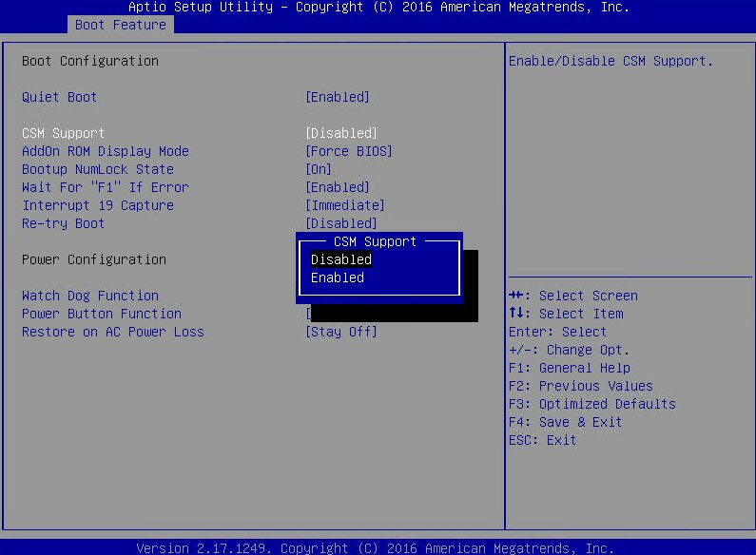Open the Re-try Boot [Disabled] value
Image resolution: width=756 pixels, height=555 pixels.
tap(341, 223)
